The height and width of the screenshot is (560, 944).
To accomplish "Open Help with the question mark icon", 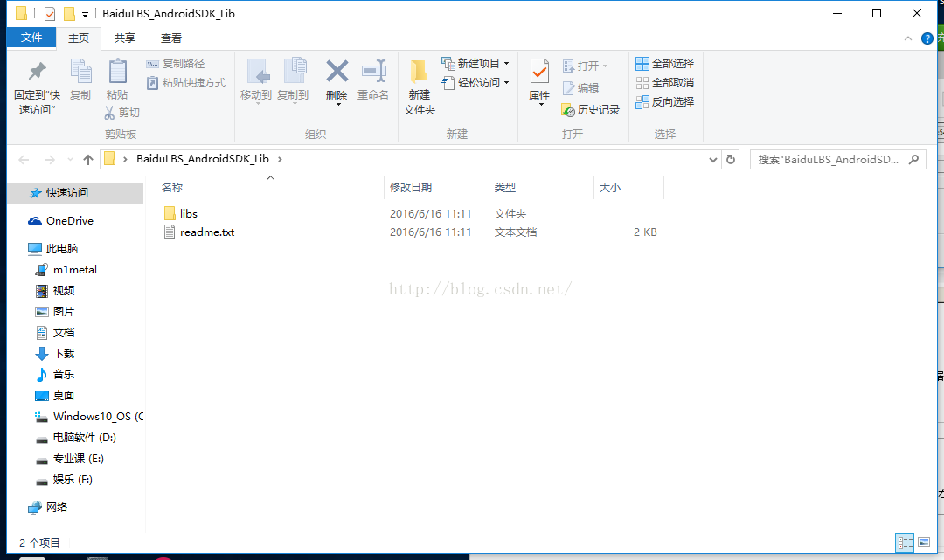I will [x=927, y=38].
